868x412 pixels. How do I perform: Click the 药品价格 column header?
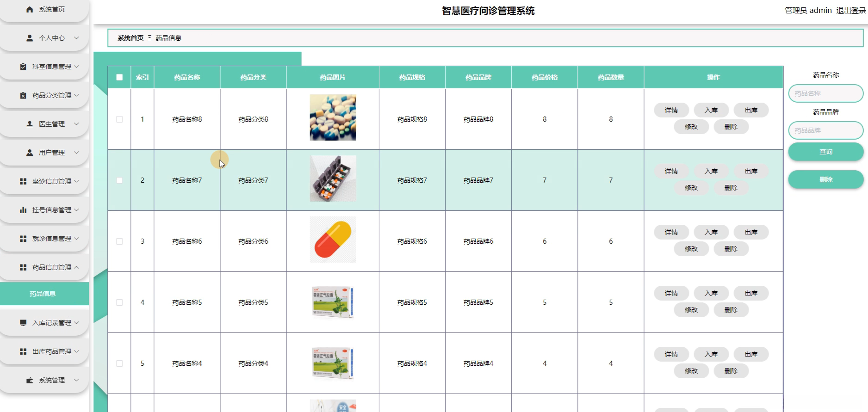pos(545,77)
